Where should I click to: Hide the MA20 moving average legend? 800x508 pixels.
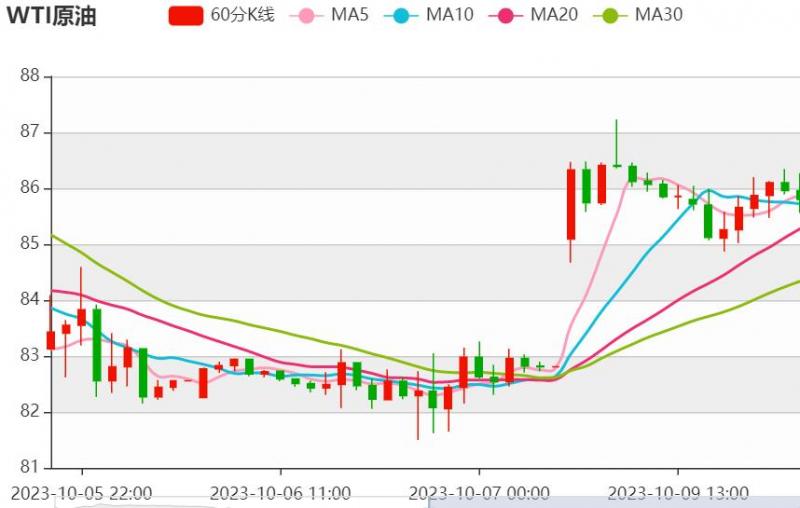tap(533, 15)
